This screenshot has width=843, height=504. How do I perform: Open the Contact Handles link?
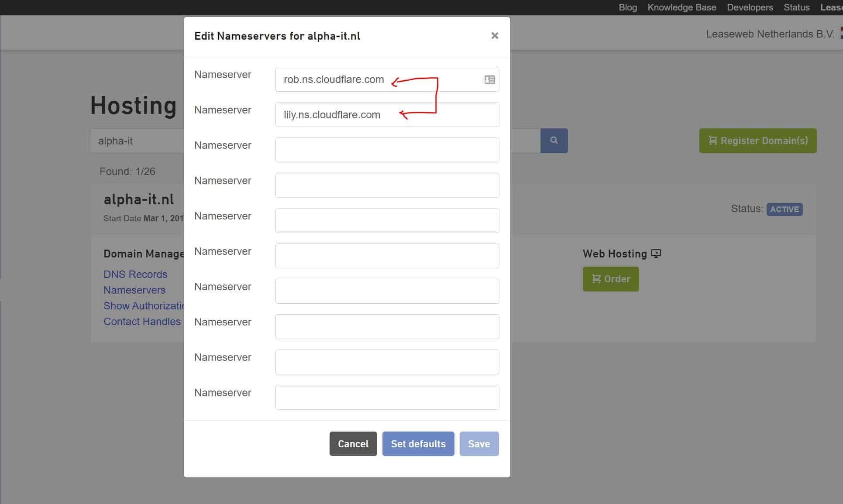142,322
